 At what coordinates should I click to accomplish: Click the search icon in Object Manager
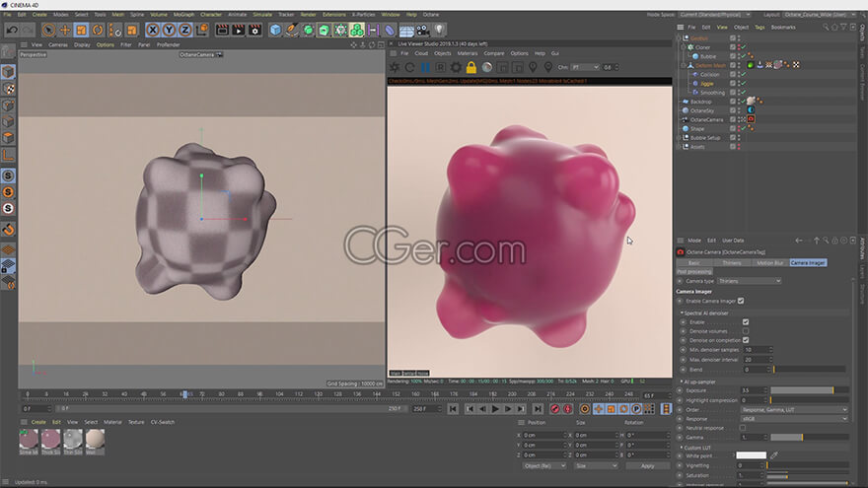826,28
